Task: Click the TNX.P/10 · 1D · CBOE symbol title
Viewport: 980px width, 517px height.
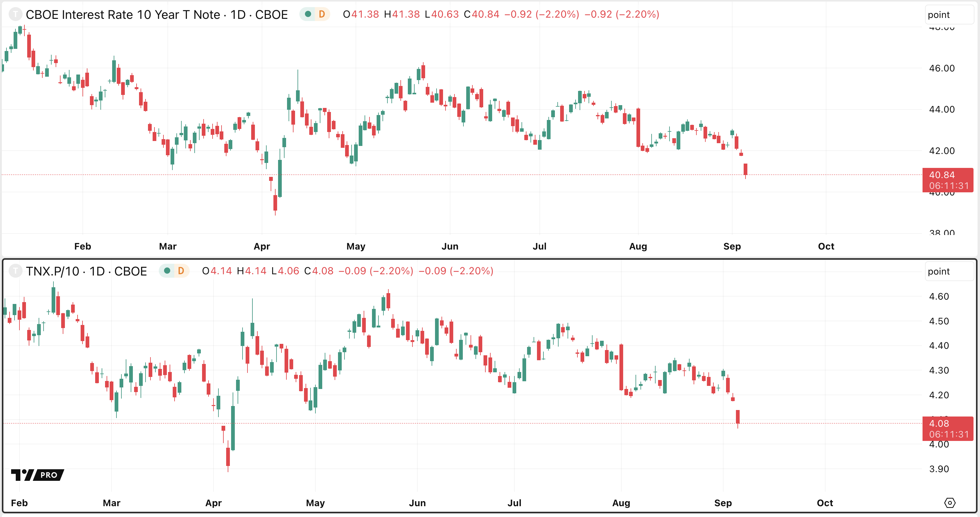Action: pos(87,271)
